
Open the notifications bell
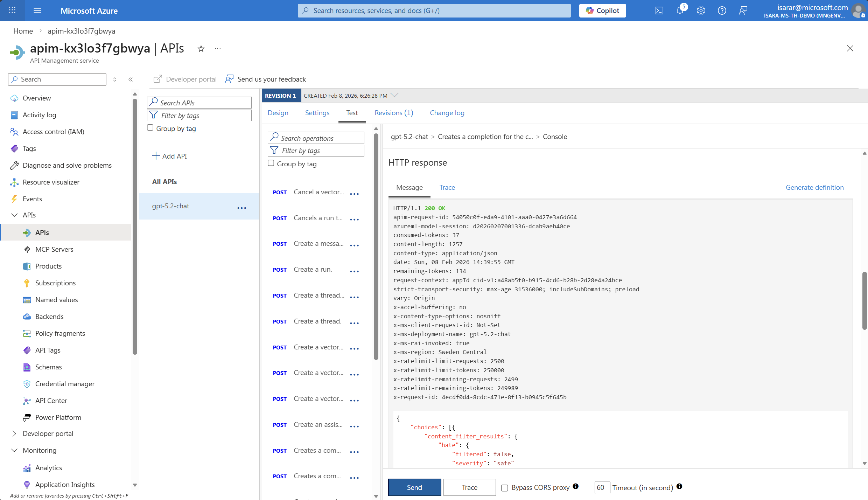click(x=680, y=11)
